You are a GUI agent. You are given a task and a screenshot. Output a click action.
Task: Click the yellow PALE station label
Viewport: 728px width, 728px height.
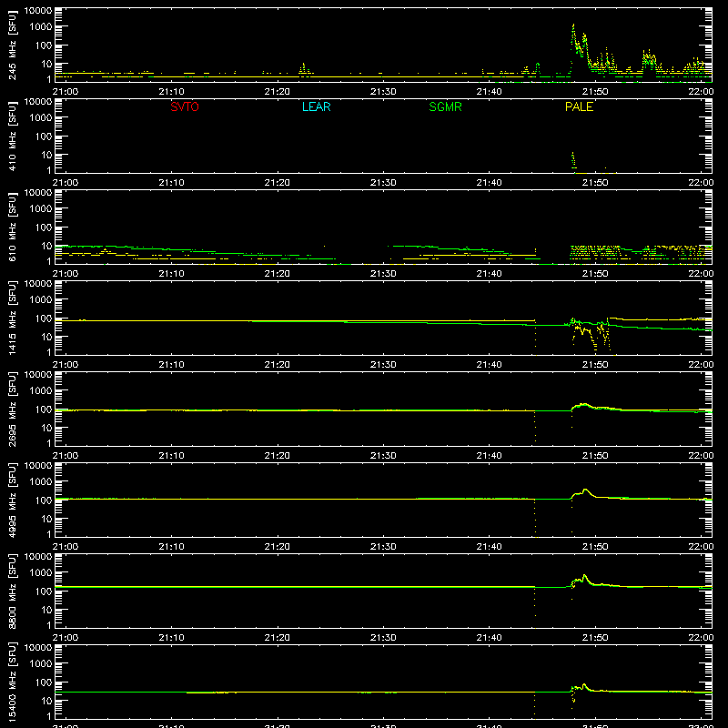point(579,106)
